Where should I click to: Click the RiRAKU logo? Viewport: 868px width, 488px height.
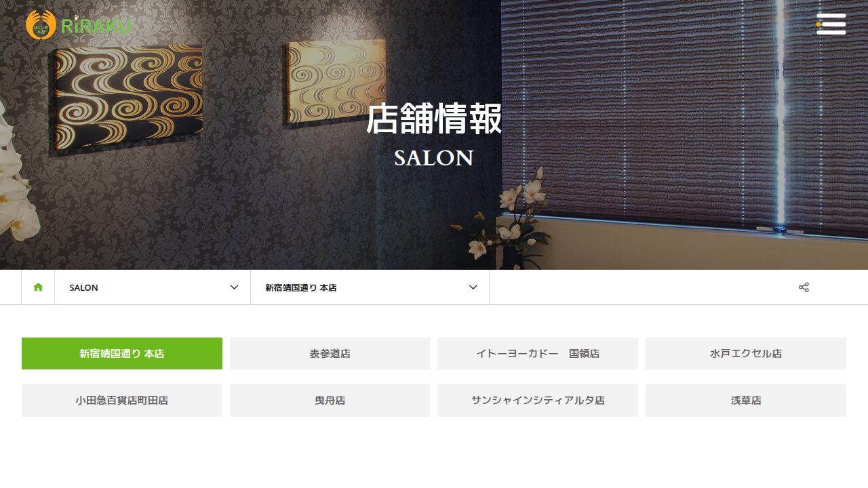pos(78,25)
